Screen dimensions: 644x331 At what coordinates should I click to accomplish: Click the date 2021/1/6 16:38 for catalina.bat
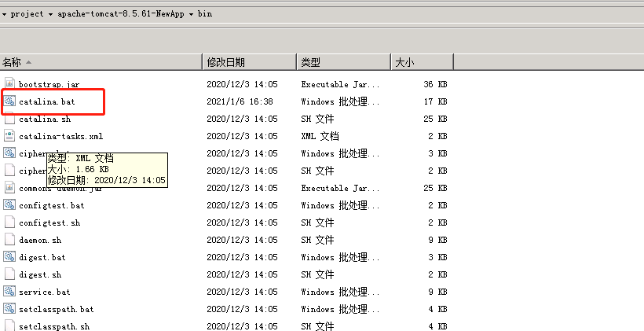(240, 101)
